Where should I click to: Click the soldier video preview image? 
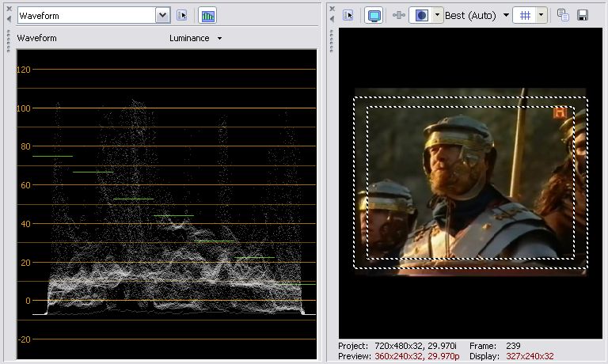click(471, 182)
